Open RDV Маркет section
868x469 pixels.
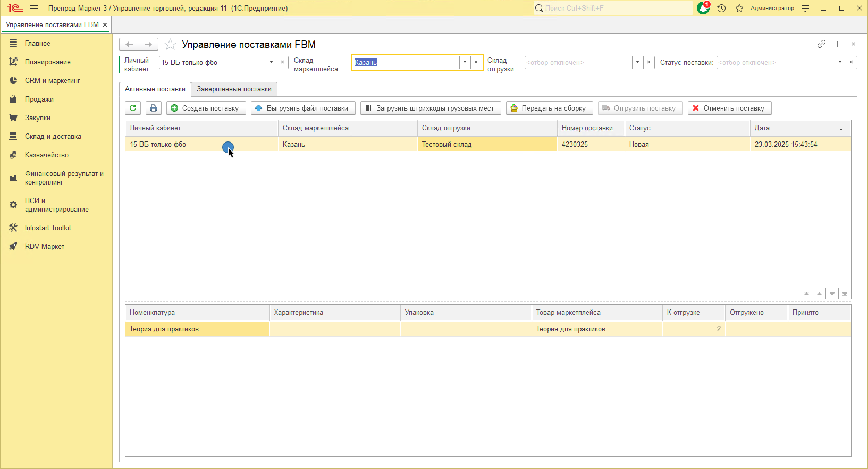pyautogui.click(x=56, y=246)
